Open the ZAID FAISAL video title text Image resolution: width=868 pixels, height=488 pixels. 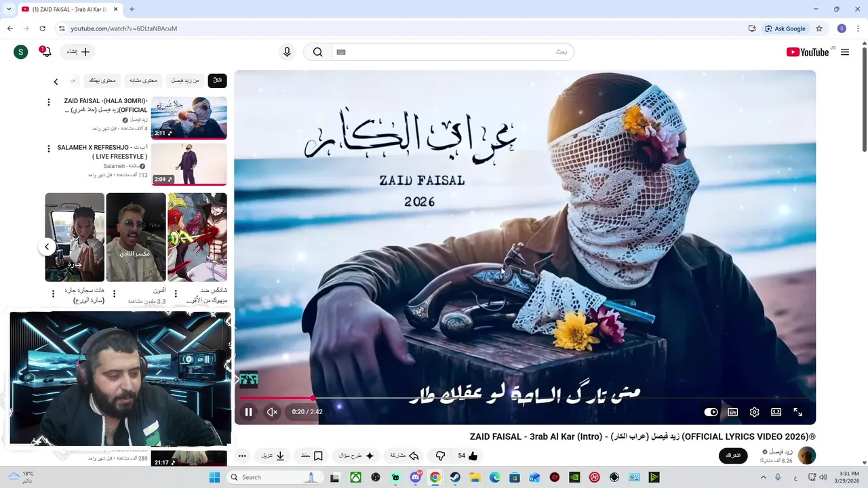pyautogui.click(x=643, y=436)
